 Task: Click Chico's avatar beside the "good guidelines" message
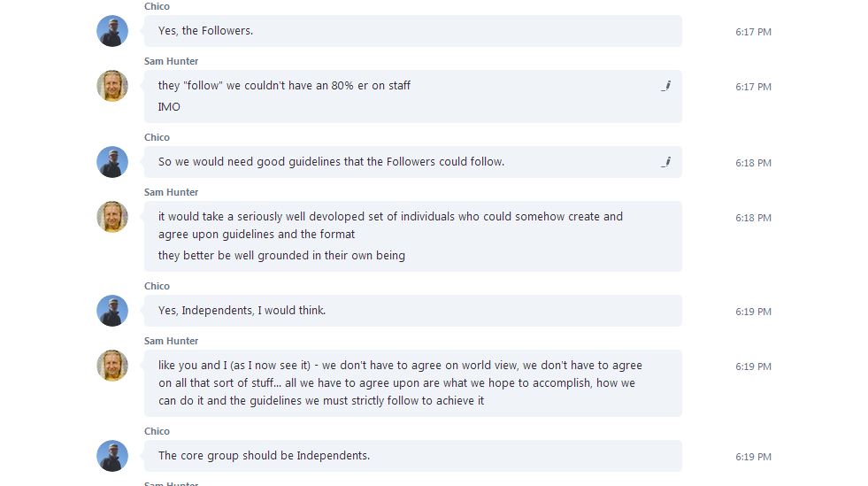coord(112,162)
